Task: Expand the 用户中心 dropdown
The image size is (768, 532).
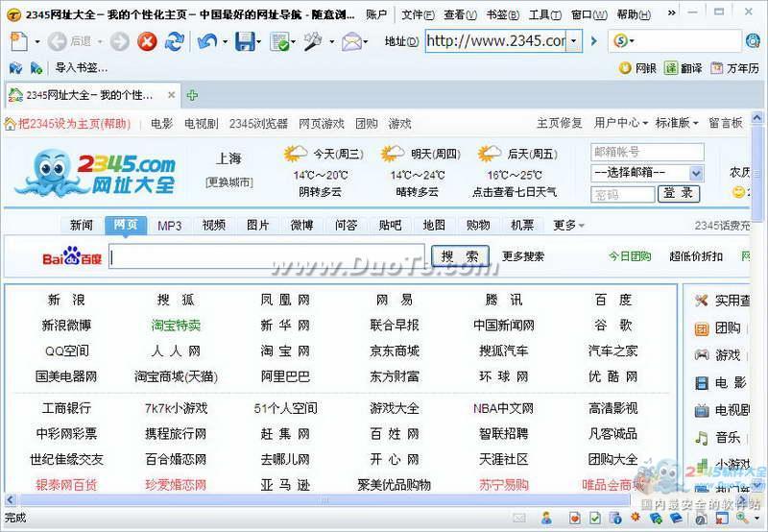Action: point(645,123)
